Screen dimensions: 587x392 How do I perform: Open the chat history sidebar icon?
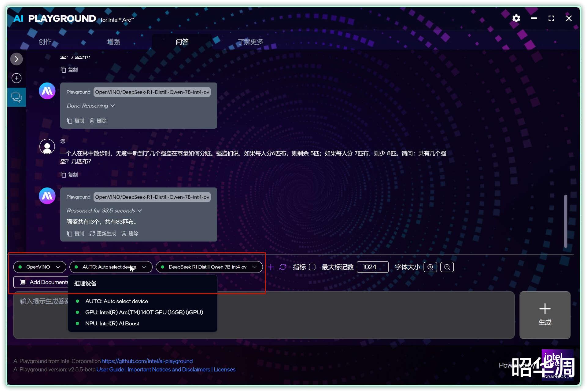point(17,97)
